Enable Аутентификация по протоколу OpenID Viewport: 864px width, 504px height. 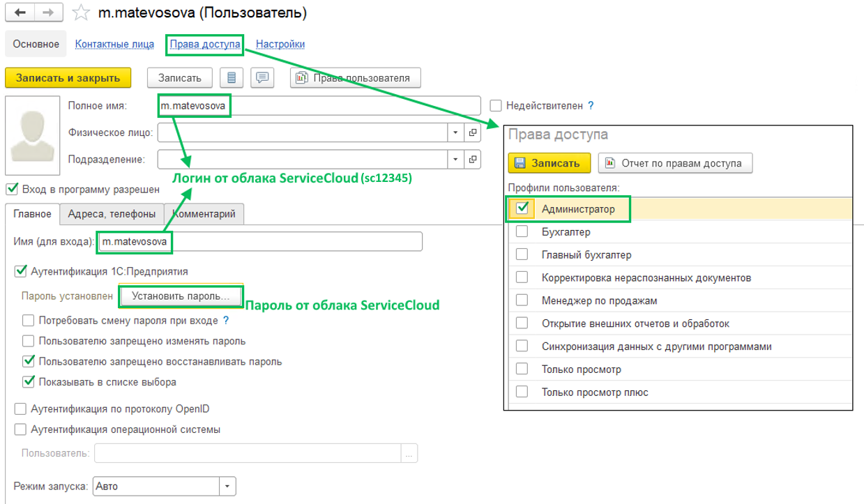pyautogui.click(x=20, y=409)
